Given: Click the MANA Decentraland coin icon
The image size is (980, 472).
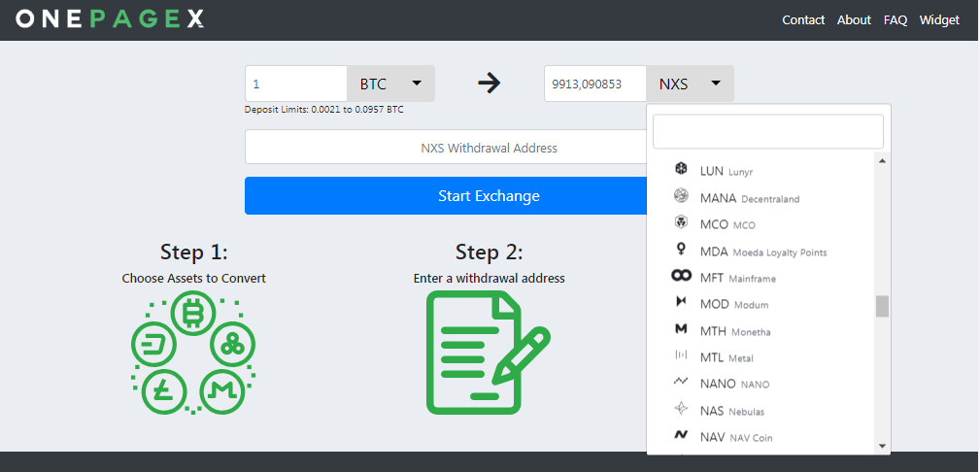Looking at the screenshot, I should [x=681, y=196].
